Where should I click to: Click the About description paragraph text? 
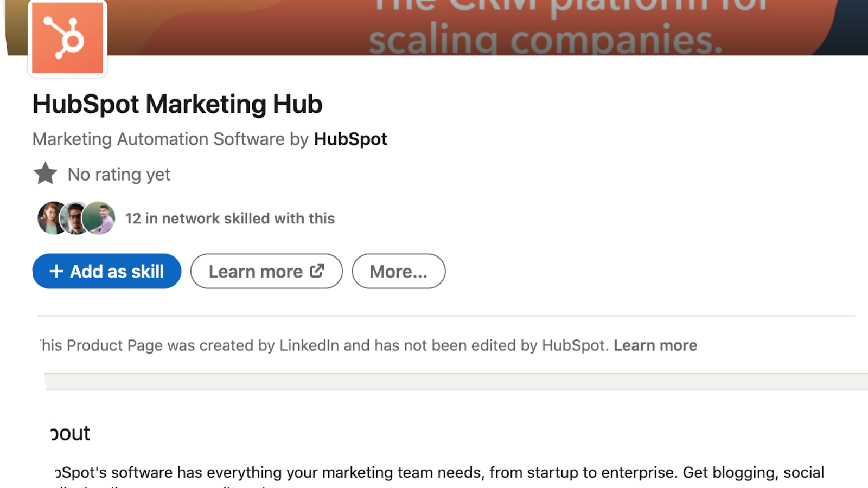439,473
